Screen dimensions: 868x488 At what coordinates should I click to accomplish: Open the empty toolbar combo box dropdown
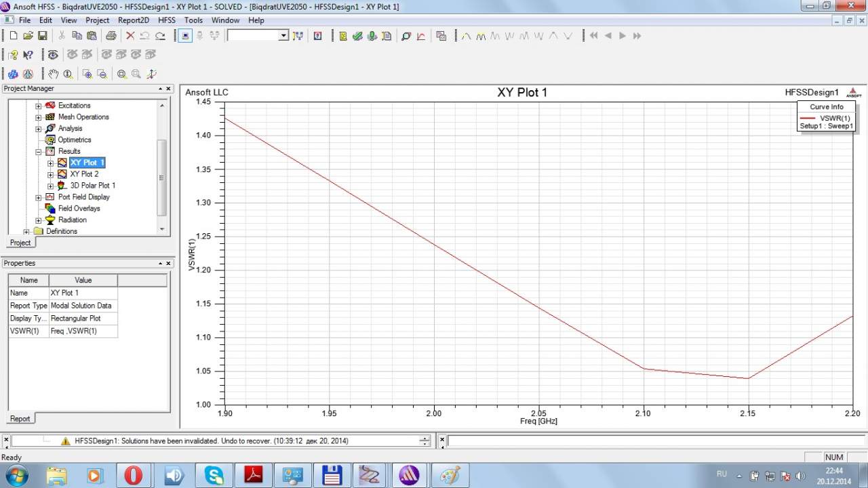coord(283,36)
